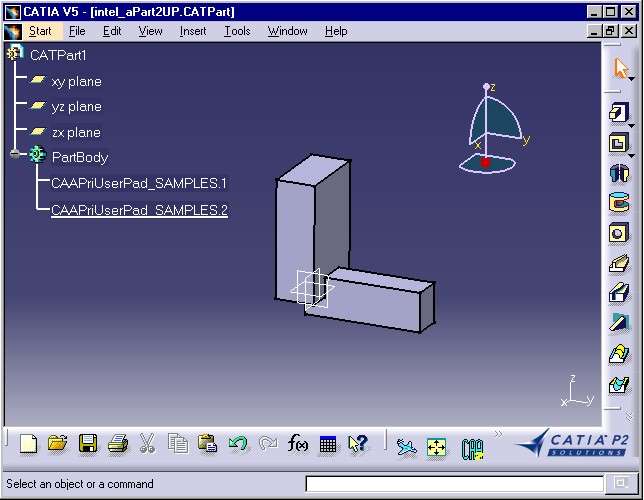
Task: Open the Formula f(x) editor
Action: point(298,444)
